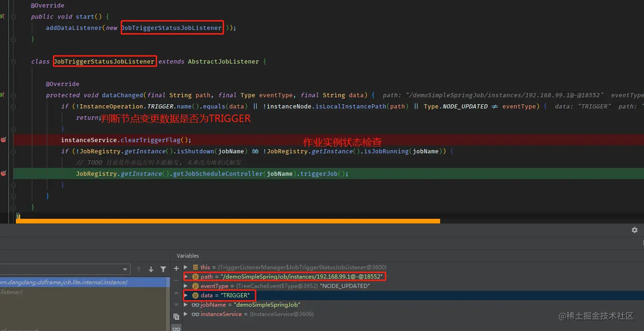Image resolution: width=644 pixels, height=331 pixels.
Task: Click 'triggerJob' method call
Action: 319,173
